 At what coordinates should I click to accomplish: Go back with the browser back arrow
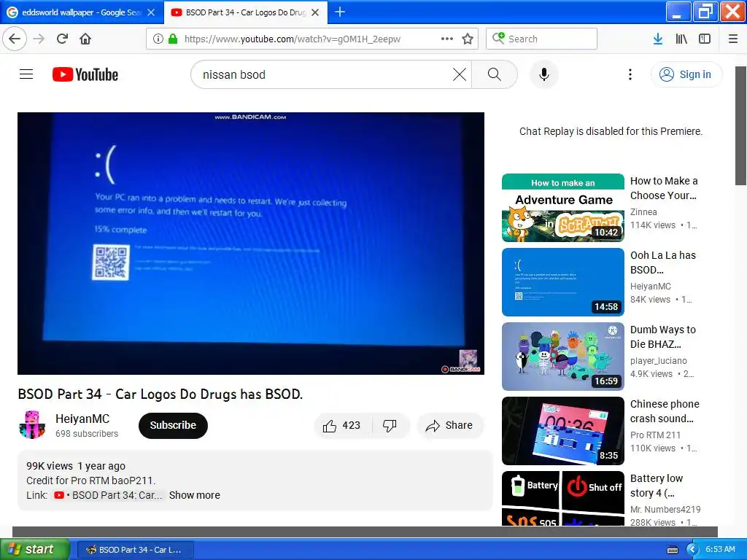point(15,39)
